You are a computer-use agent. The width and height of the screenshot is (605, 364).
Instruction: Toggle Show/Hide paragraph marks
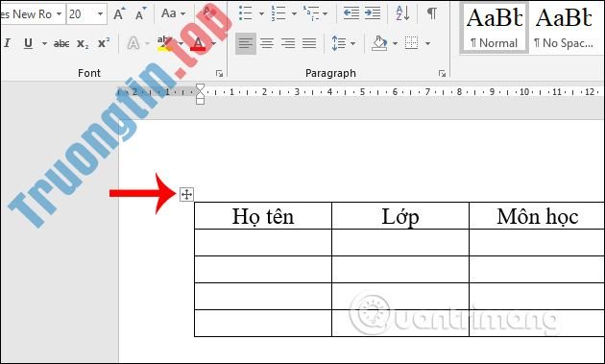point(432,13)
